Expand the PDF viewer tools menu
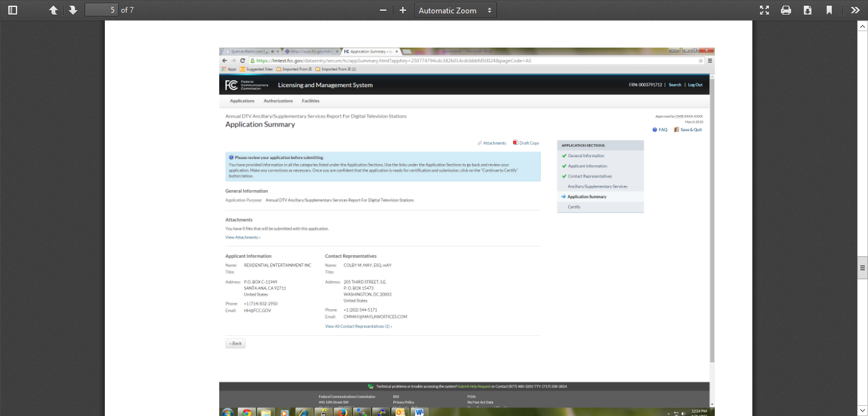 click(x=855, y=10)
